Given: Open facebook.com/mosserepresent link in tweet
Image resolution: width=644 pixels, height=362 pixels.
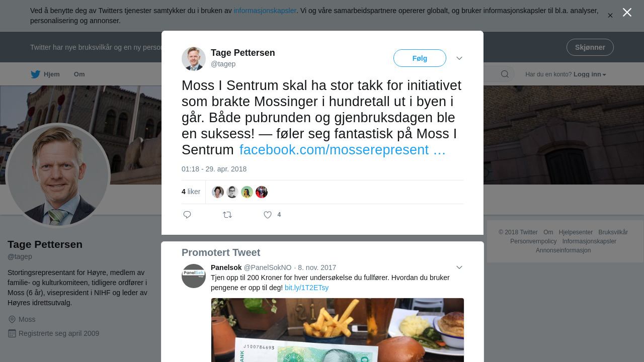Looking at the screenshot, I should pyautogui.click(x=343, y=150).
